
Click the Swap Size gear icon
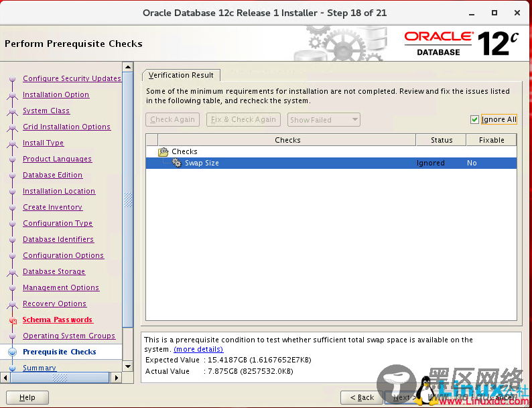(x=176, y=163)
